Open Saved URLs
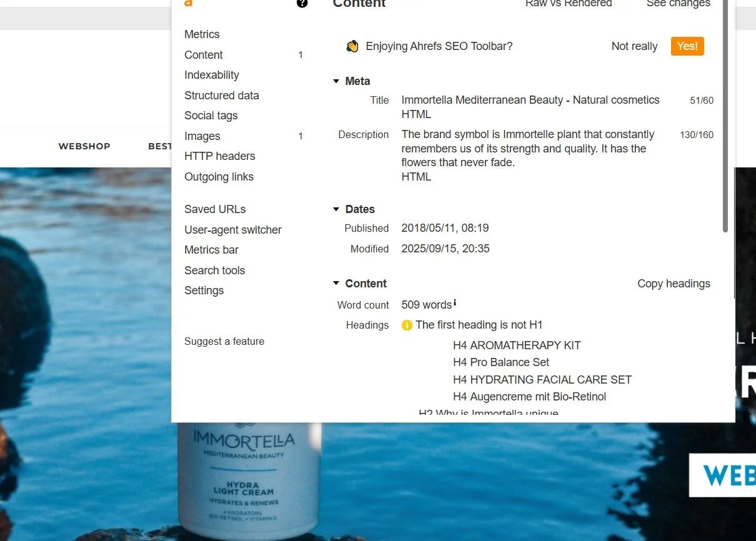The width and height of the screenshot is (756, 541). [x=215, y=209]
